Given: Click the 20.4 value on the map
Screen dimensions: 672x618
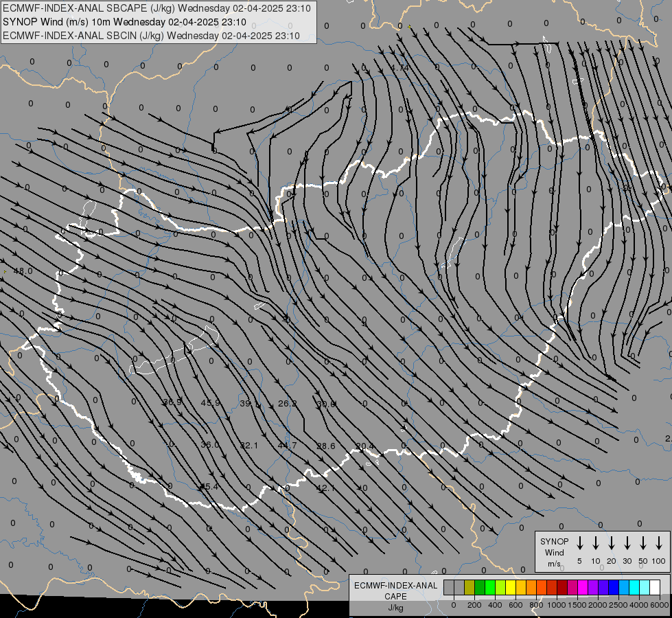Looking at the screenshot, I should tap(364, 446).
